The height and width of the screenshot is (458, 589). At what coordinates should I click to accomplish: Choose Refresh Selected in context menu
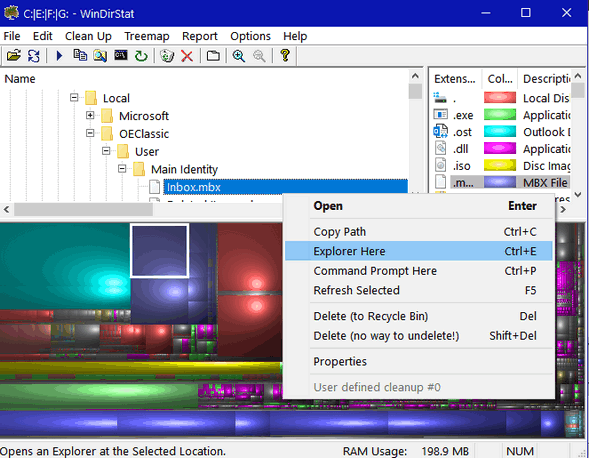418,290
